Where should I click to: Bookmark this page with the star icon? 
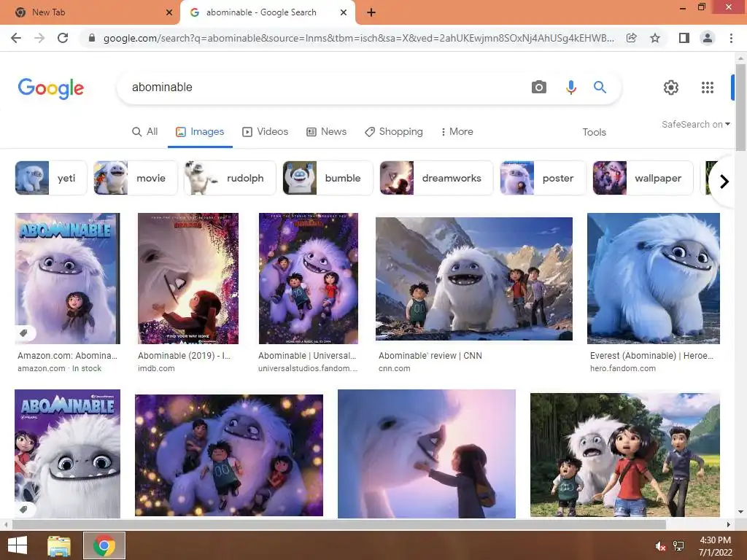(x=655, y=38)
